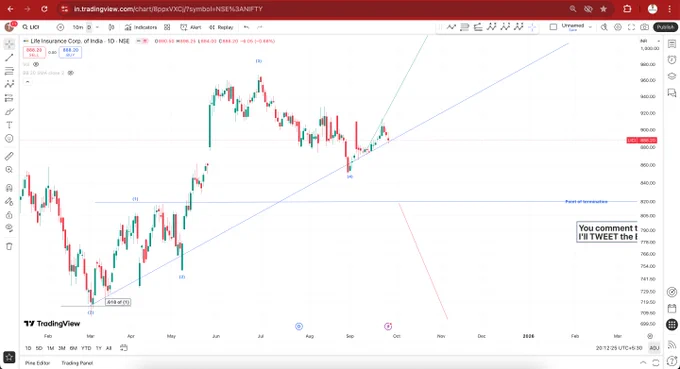Image resolution: width=680 pixels, height=369 pixels.
Task: Collapse the indicator legend chevron
Action: pos(27,82)
